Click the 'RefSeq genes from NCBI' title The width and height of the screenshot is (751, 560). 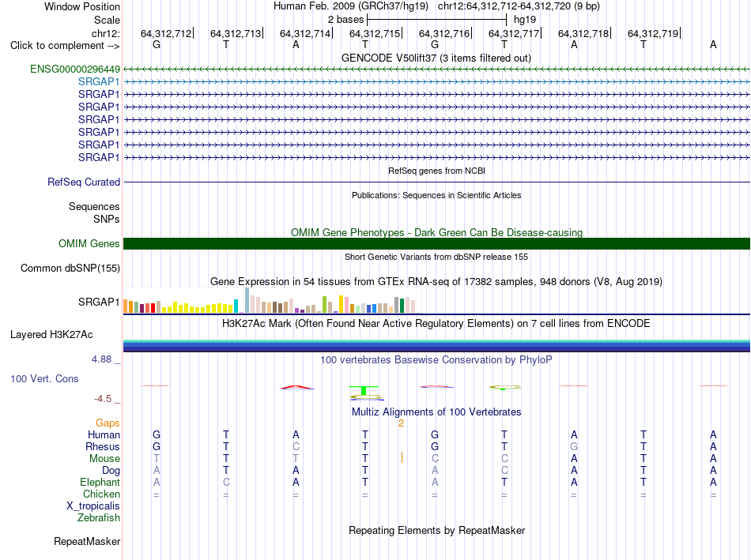pyautogui.click(x=437, y=171)
